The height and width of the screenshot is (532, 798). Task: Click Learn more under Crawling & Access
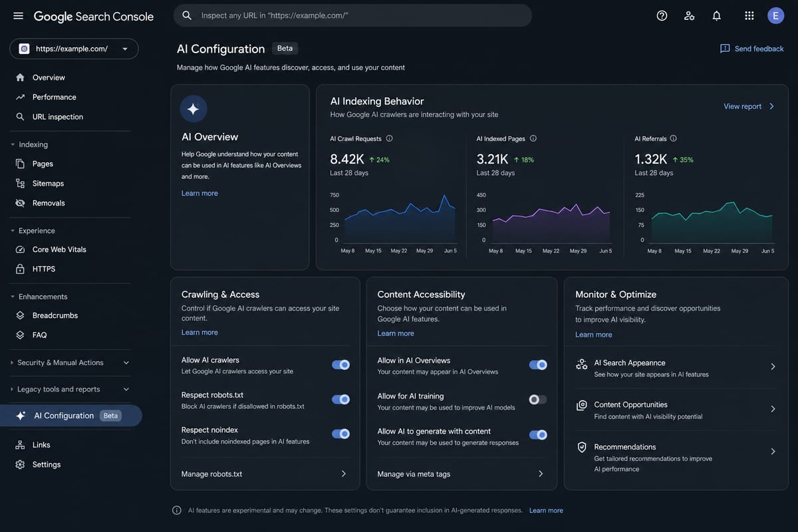tap(199, 332)
